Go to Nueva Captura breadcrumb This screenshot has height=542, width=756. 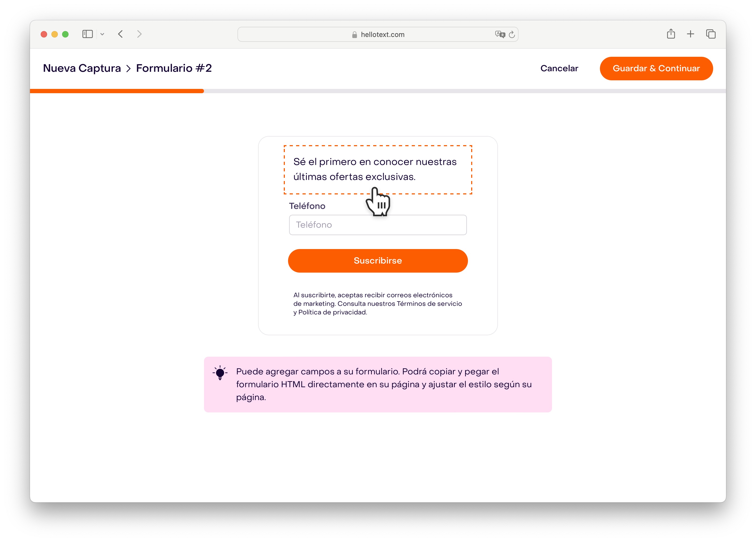click(x=82, y=68)
